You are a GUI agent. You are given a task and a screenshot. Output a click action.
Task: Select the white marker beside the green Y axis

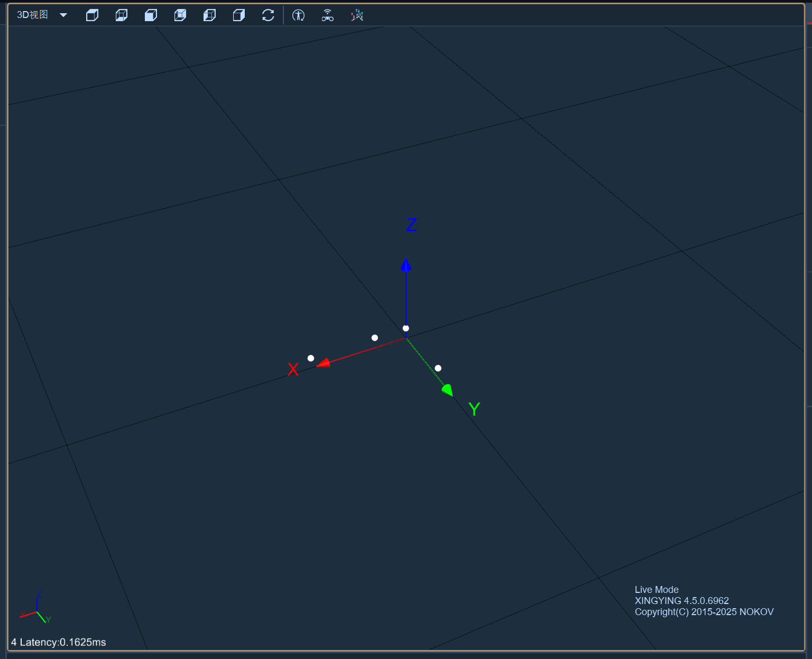(438, 368)
